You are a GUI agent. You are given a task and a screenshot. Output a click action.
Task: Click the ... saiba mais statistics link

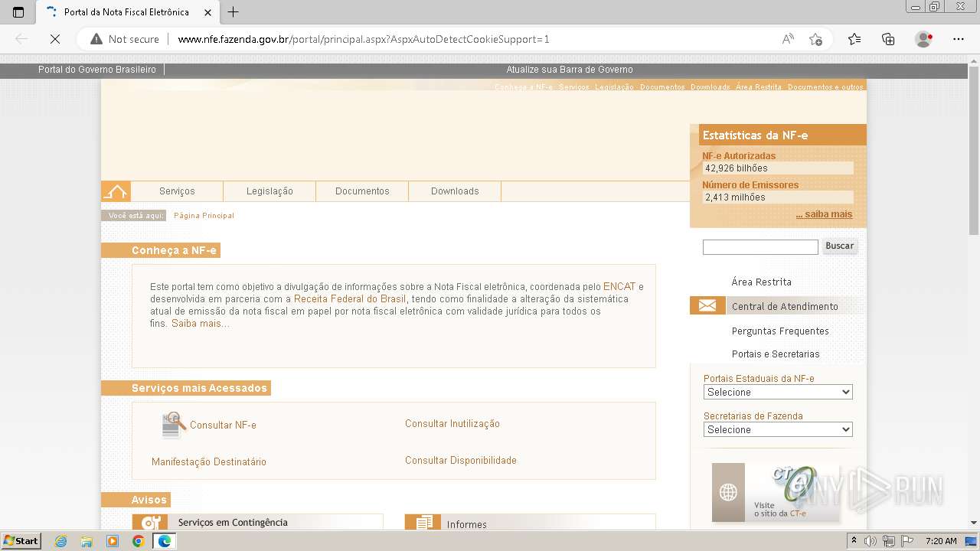coord(824,214)
